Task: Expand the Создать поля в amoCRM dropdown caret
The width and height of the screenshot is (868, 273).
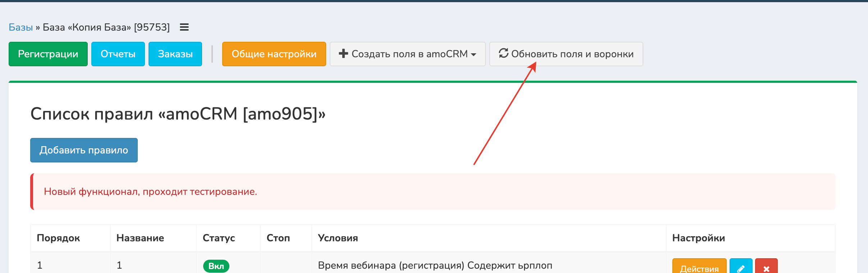Action: click(474, 54)
